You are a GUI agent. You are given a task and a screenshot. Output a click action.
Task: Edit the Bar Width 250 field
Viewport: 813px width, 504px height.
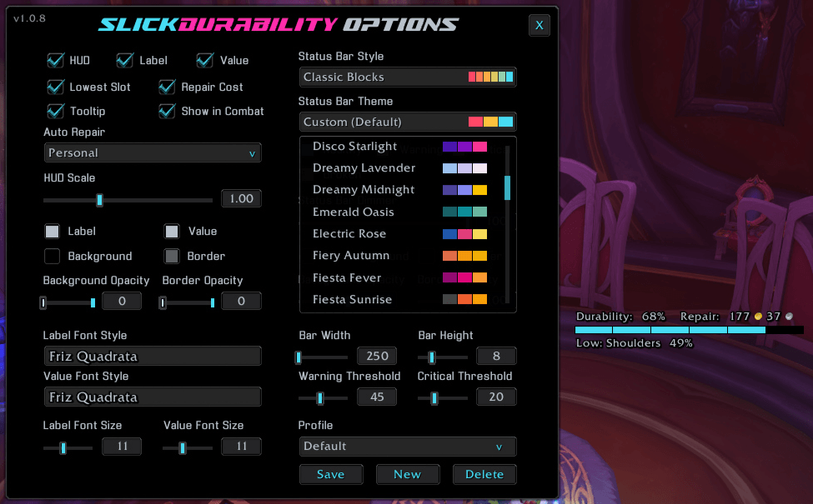[377, 356]
